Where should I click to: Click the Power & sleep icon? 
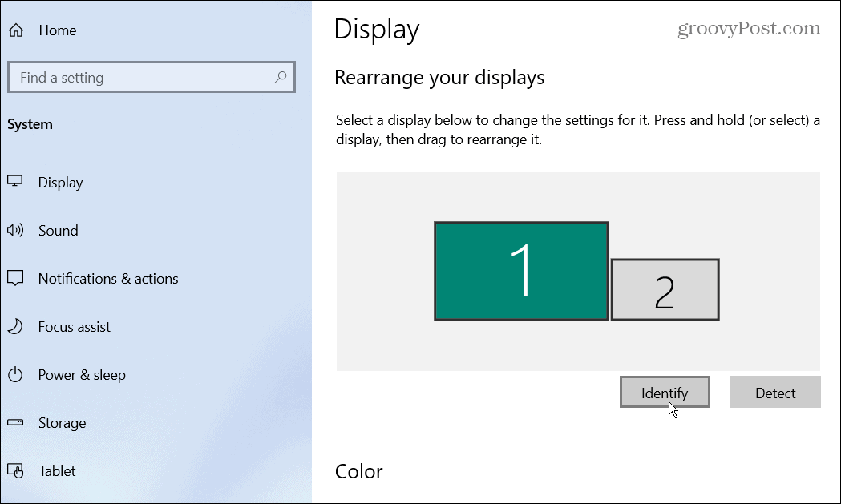tap(15, 374)
